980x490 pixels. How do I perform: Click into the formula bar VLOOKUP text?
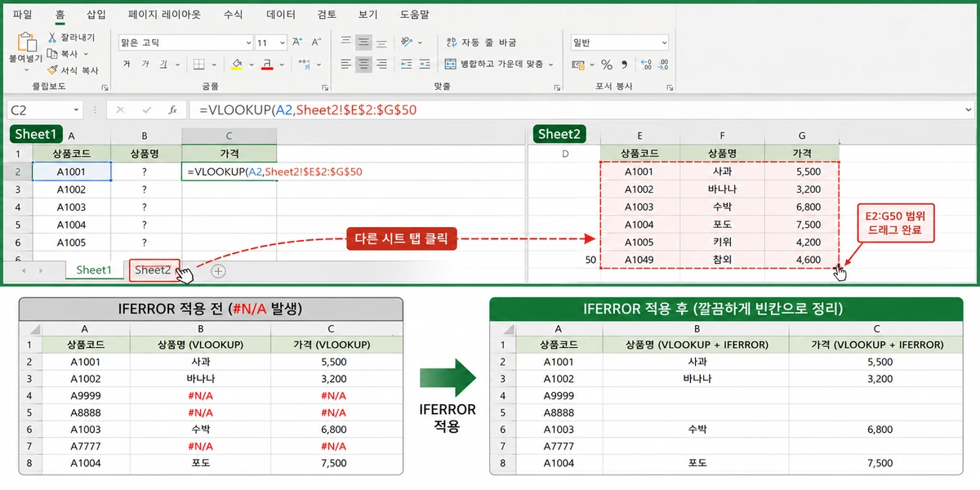click(308, 109)
